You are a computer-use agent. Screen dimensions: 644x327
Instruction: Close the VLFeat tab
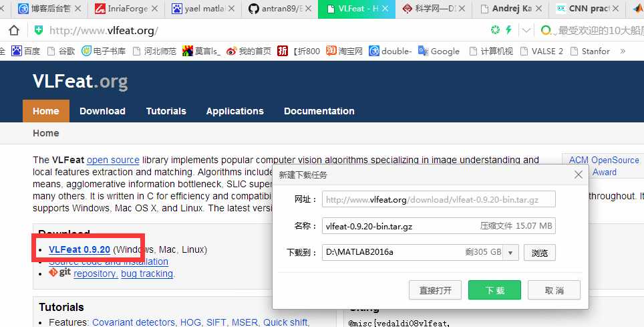(x=385, y=8)
